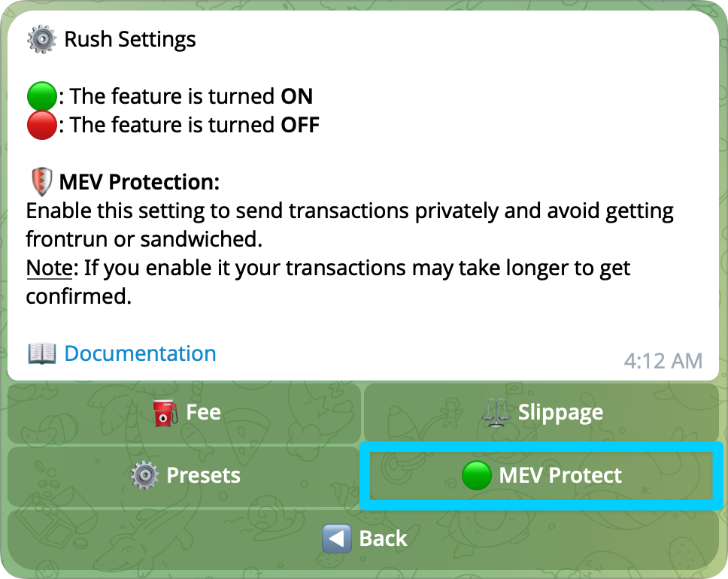This screenshot has height=579, width=728.
Task: Click the open book icon beside Documentation
Action: pyautogui.click(x=42, y=353)
